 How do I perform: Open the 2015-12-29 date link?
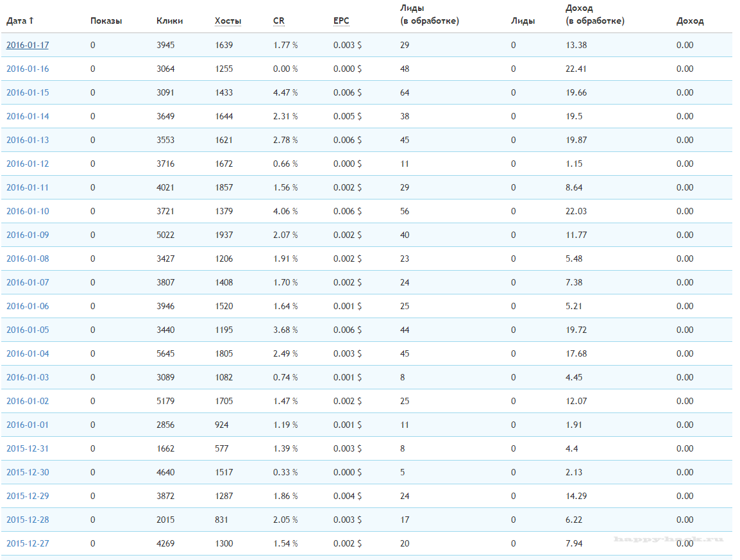pyautogui.click(x=28, y=496)
